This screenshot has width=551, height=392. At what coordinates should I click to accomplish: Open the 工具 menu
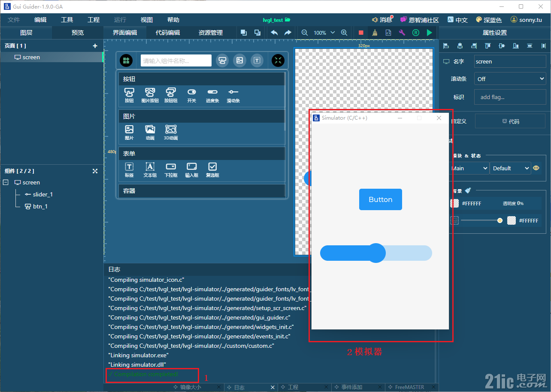point(67,20)
